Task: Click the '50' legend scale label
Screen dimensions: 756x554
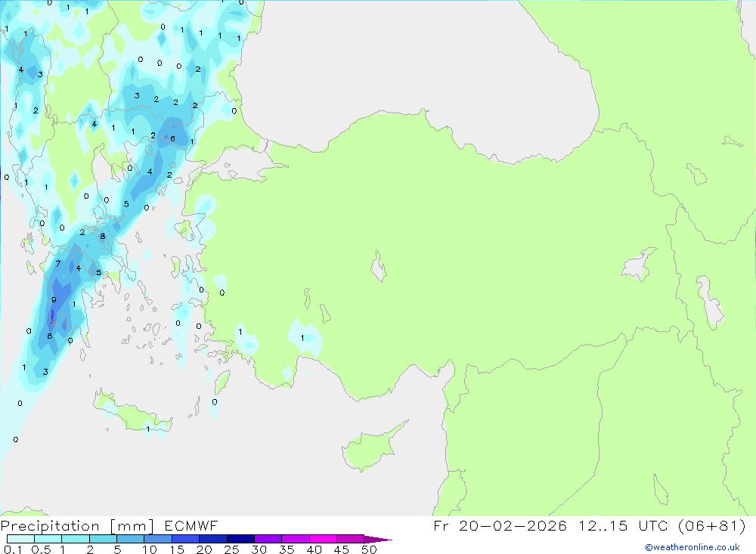Action: [x=369, y=549]
